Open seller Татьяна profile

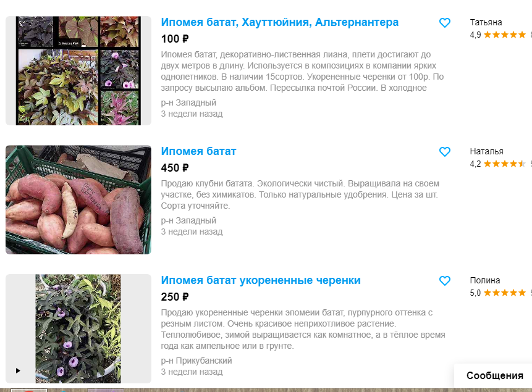point(486,22)
